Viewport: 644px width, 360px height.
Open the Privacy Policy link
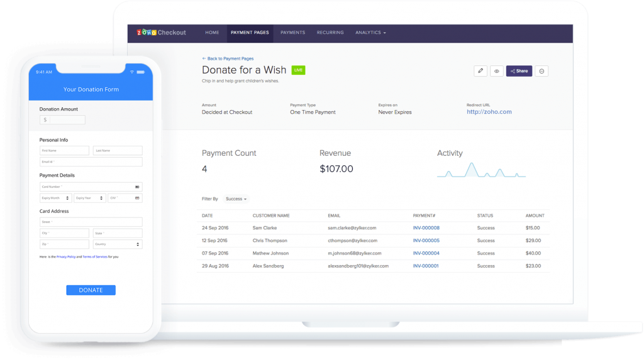pos(66,257)
